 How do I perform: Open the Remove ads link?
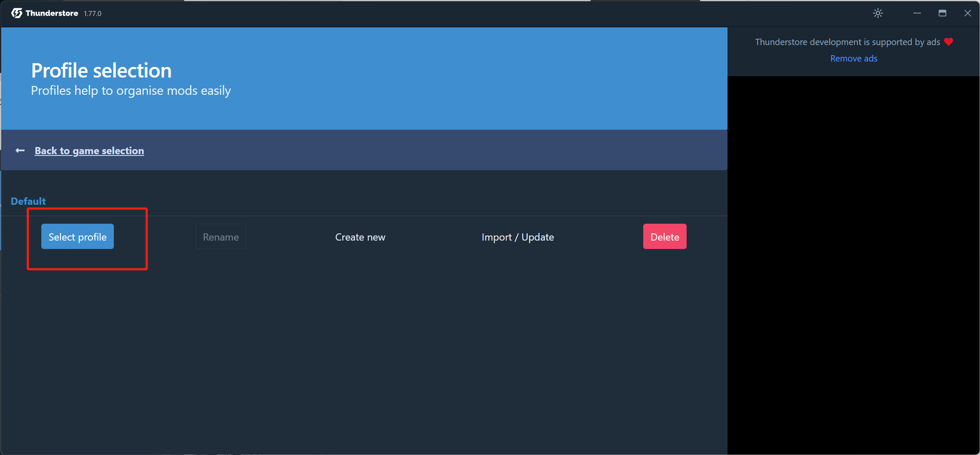click(854, 59)
